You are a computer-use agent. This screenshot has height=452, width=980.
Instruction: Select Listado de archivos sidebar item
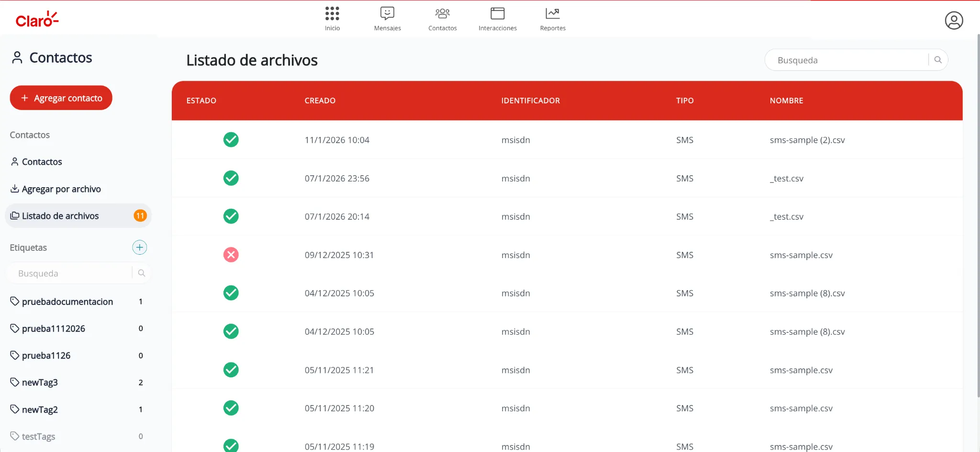tap(60, 216)
